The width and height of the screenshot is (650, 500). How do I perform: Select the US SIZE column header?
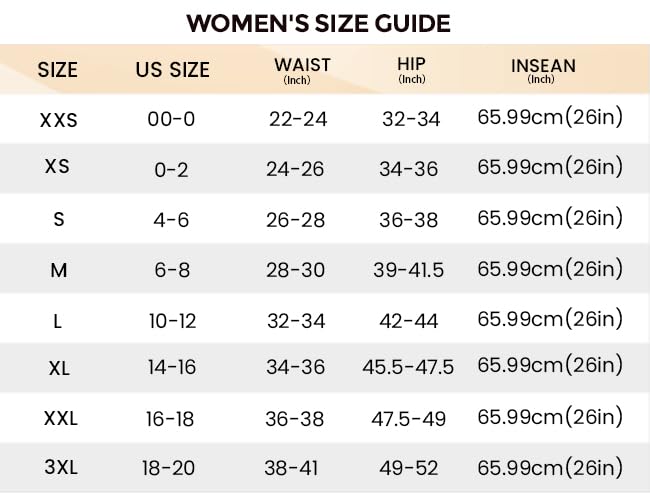(x=172, y=70)
